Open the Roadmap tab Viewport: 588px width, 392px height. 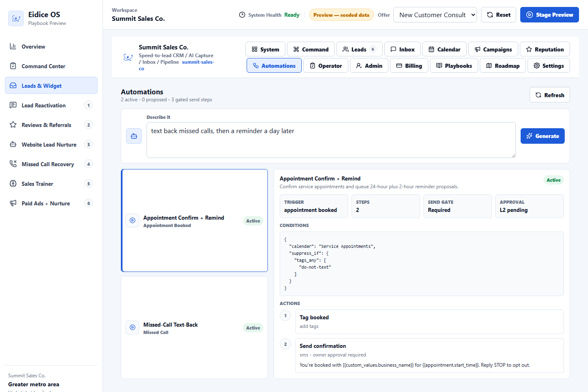(x=503, y=65)
